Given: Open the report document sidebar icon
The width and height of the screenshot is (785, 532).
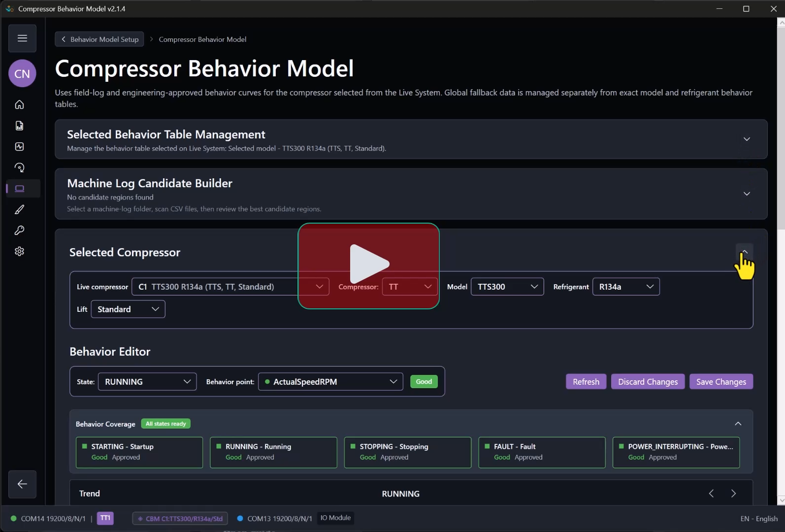Looking at the screenshot, I should (x=20, y=126).
